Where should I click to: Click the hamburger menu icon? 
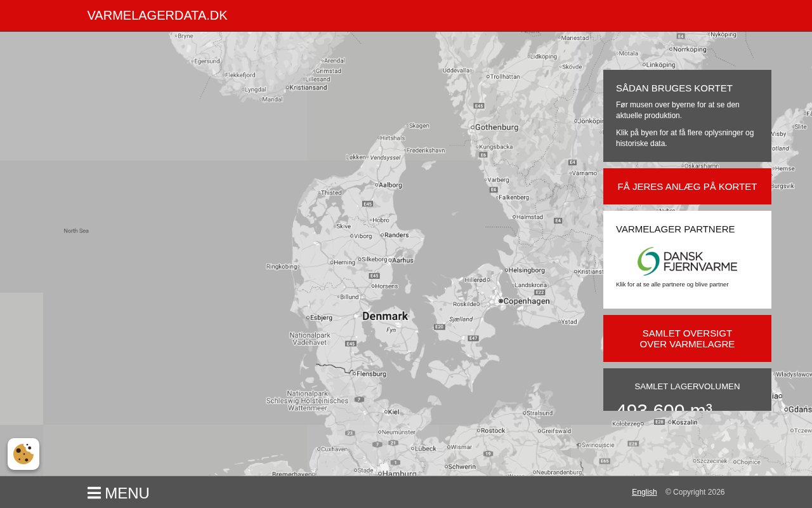click(94, 493)
